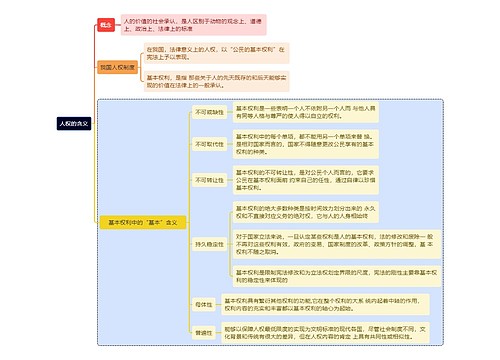
Task: Select the note starting 基本权利是一些表明一个人
Action: 306,112
